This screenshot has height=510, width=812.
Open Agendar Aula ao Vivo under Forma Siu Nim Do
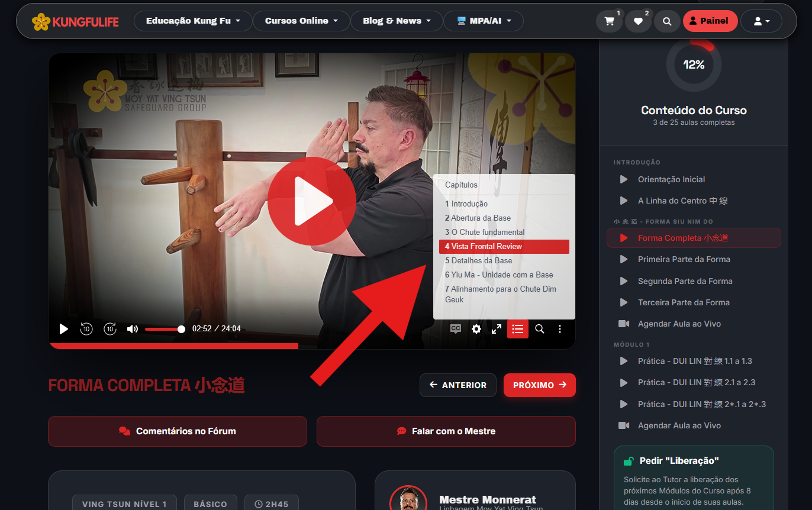[694, 324]
